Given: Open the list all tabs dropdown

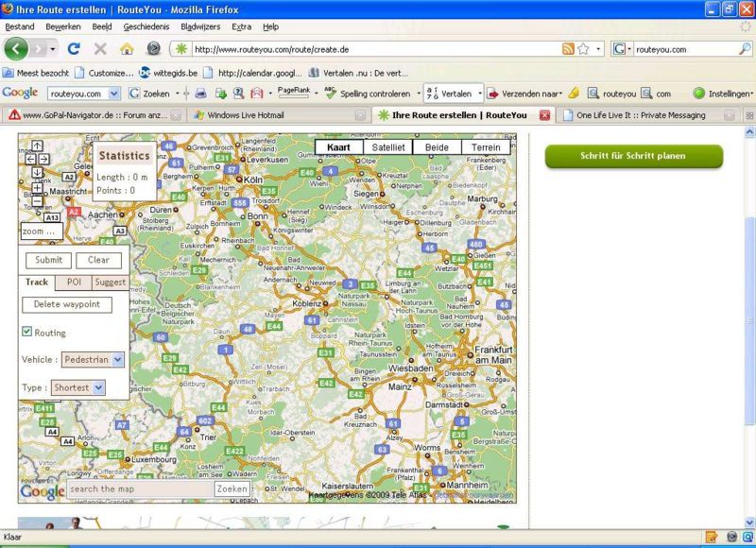Looking at the screenshot, I should click(x=749, y=115).
